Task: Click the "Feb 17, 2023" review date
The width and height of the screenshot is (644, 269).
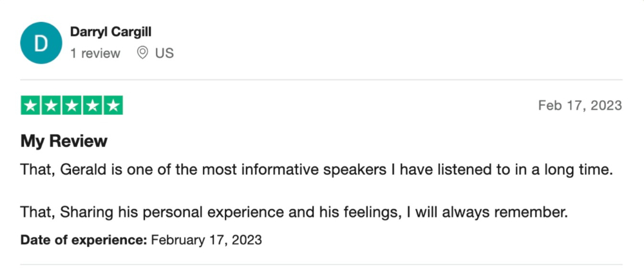Action: (x=580, y=106)
